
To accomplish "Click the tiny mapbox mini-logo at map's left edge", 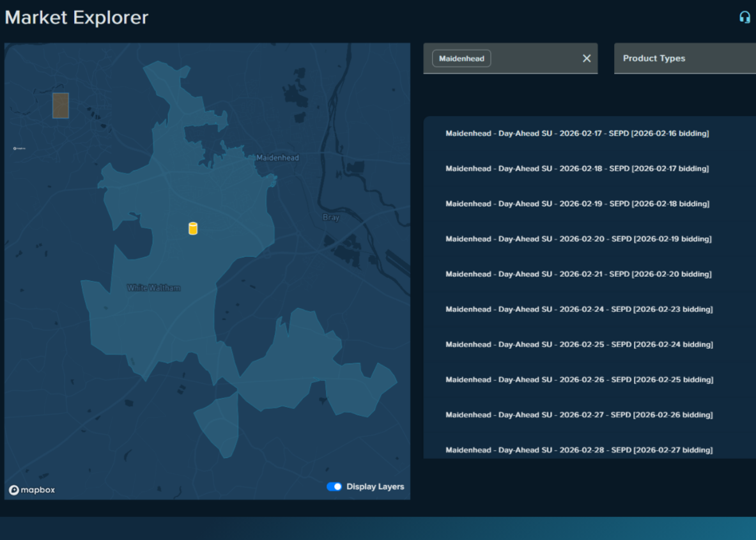I will pos(19,148).
